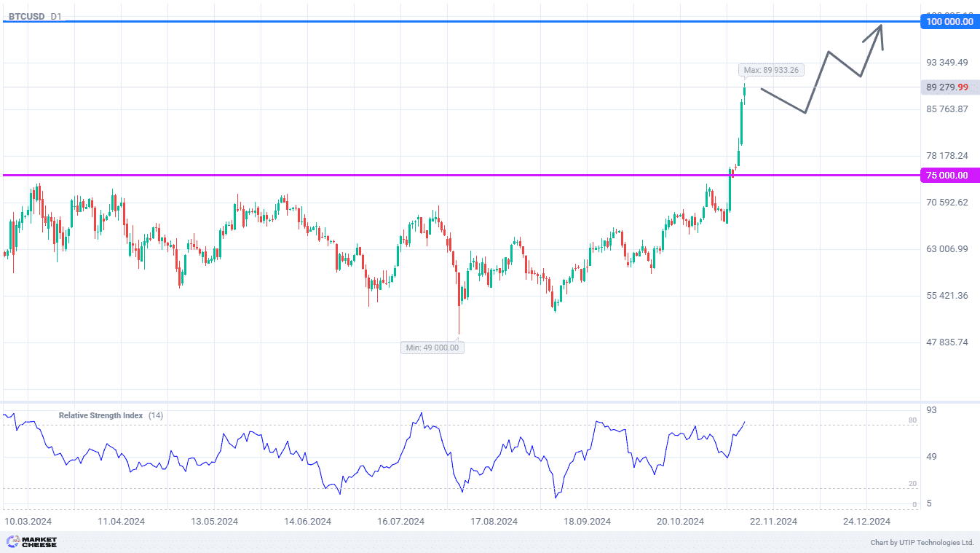Click the 16.07.2024 date on time axis

pyautogui.click(x=400, y=522)
